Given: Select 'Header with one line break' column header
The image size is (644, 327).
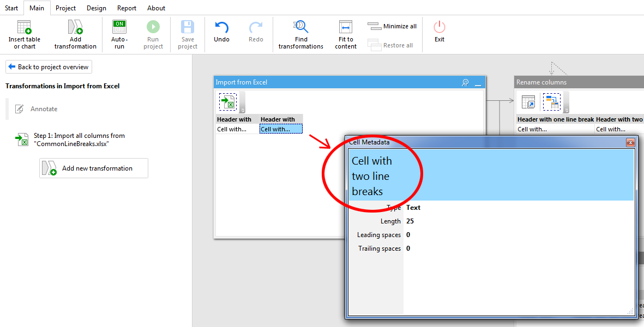Looking at the screenshot, I should pyautogui.click(x=556, y=119).
